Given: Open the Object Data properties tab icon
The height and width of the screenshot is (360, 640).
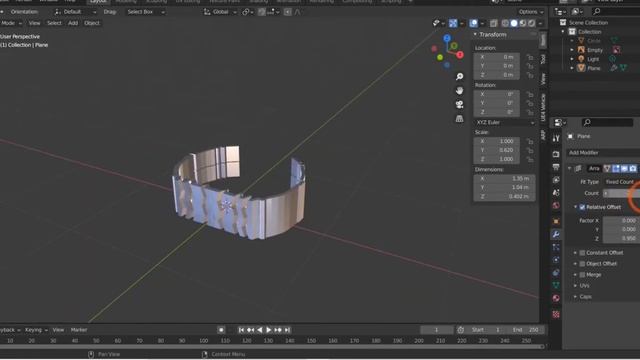Looking at the screenshot, I should pyautogui.click(x=556, y=285).
